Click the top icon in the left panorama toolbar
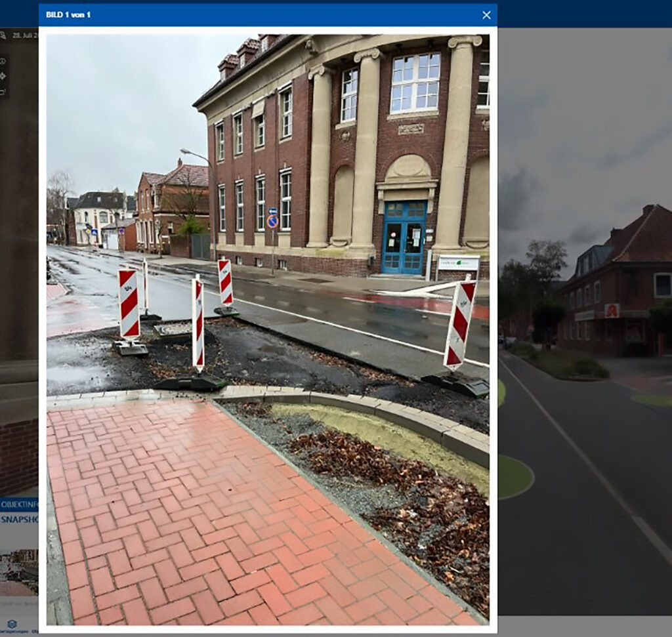 pyautogui.click(x=3, y=61)
